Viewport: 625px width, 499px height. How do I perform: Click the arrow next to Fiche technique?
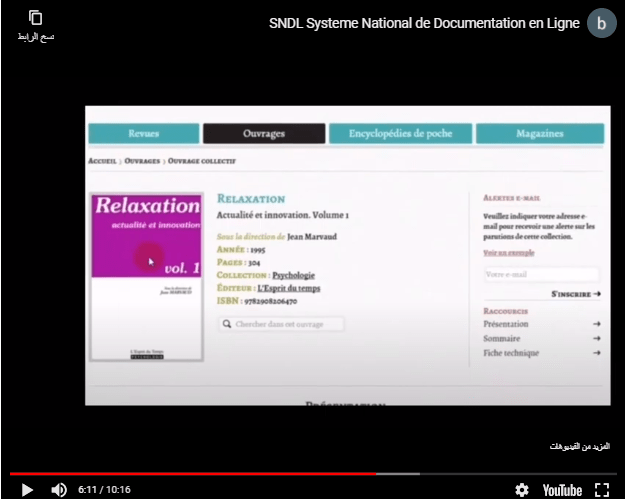[x=597, y=353]
